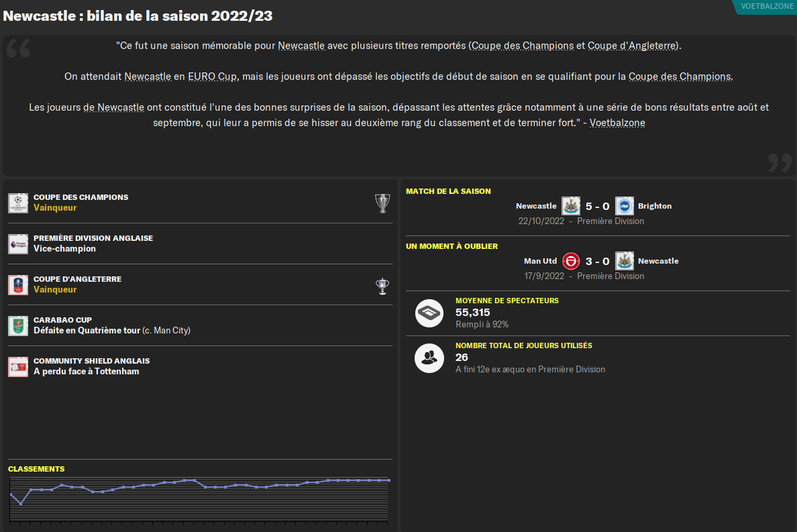This screenshot has height=532, width=797.
Task: Click the lowest point on Classements graph
Action: click(21, 504)
